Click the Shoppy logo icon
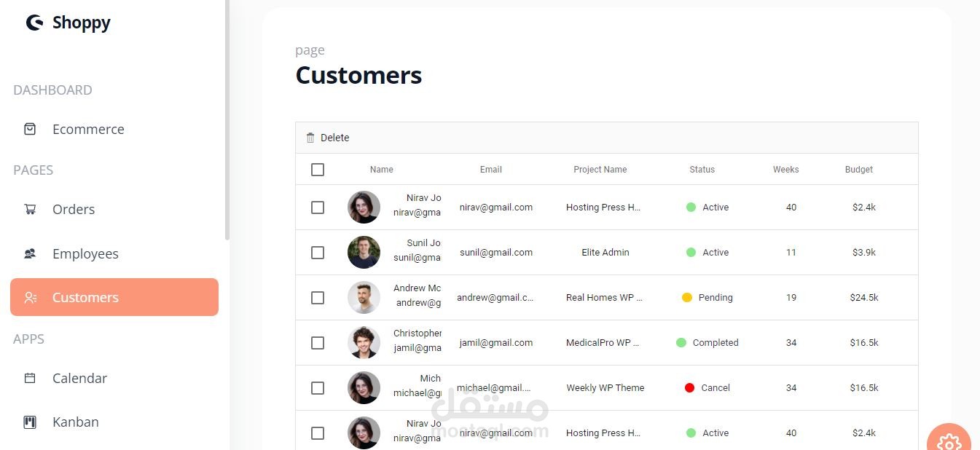980x450 pixels. 34,23
